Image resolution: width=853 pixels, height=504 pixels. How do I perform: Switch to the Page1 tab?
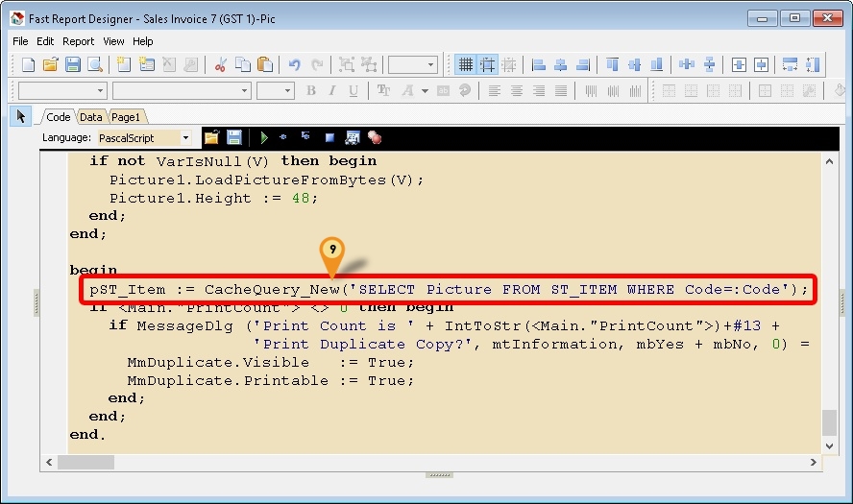click(x=125, y=117)
